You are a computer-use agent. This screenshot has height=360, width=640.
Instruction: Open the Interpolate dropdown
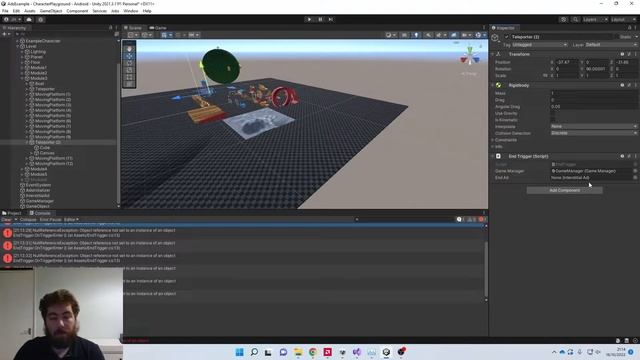(594, 127)
